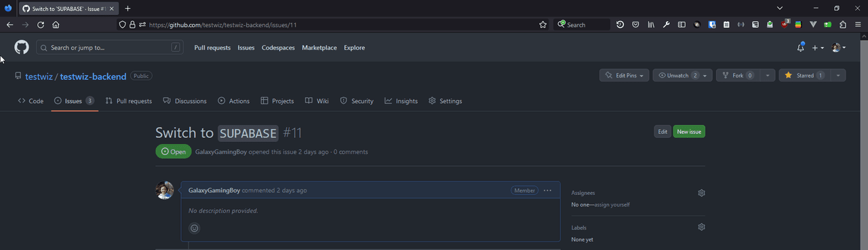Show site information shield icon
This screenshot has width=868, height=250.
point(123,24)
